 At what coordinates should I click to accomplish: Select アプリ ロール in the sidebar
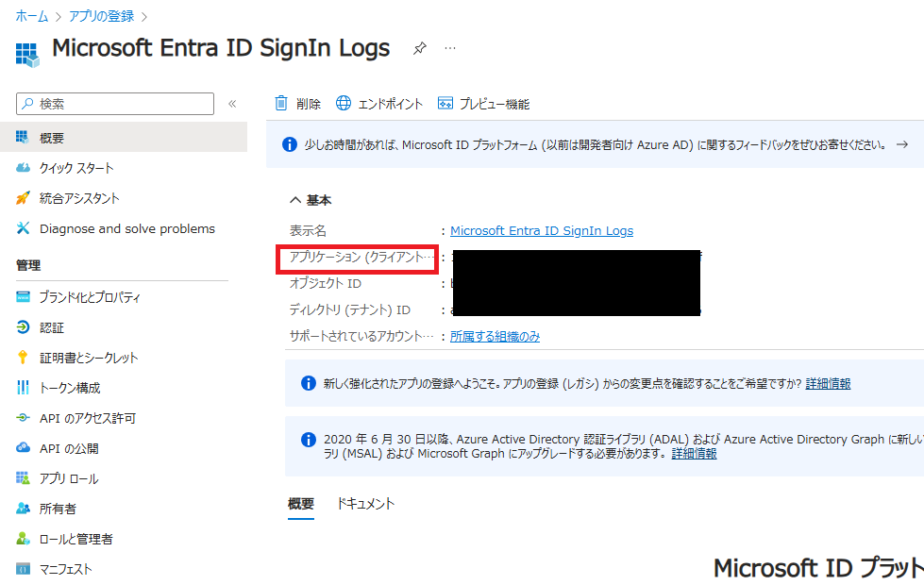(x=69, y=478)
